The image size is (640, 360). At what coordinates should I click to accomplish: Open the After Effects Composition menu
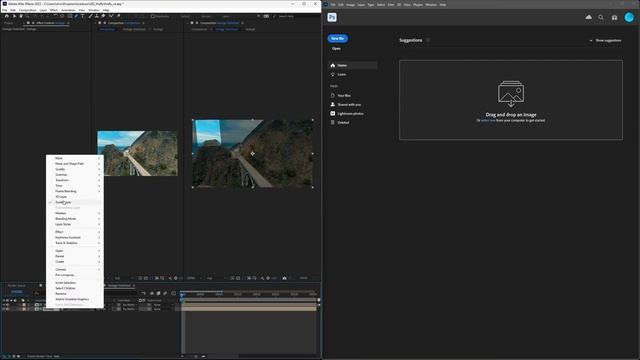(x=28, y=10)
